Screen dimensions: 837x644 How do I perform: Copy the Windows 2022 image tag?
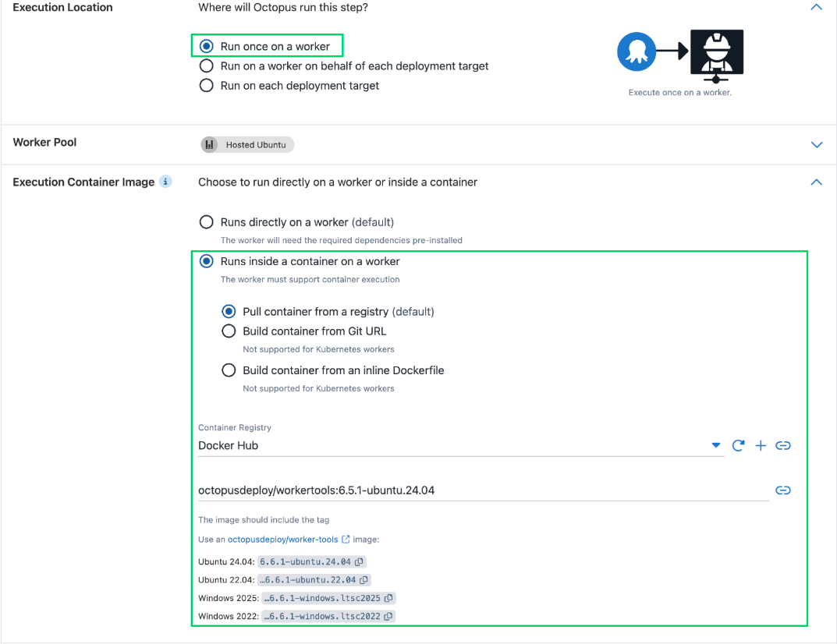[388, 616]
